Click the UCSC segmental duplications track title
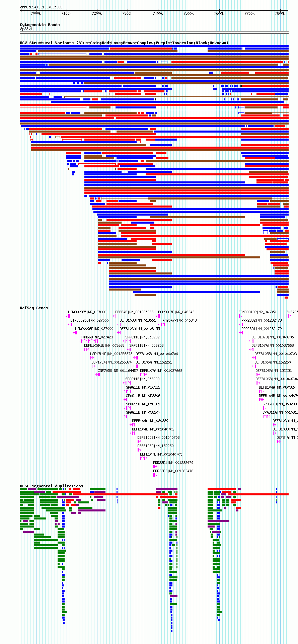This screenshot has height=644, width=298. [x=51, y=486]
